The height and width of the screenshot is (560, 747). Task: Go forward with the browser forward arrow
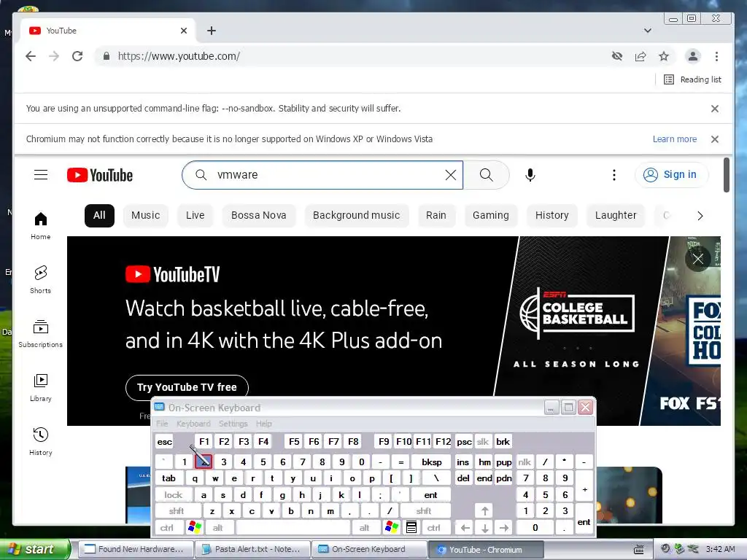click(x=54, y=56)
